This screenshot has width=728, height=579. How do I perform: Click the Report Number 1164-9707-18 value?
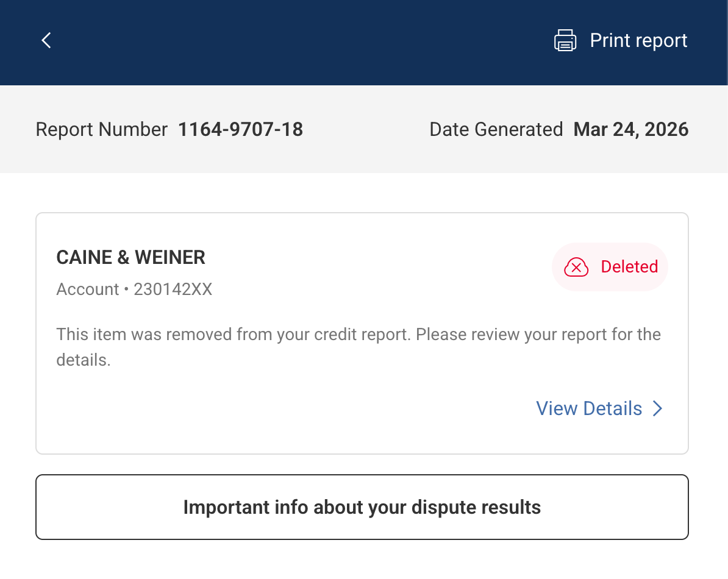click(240, 129)
